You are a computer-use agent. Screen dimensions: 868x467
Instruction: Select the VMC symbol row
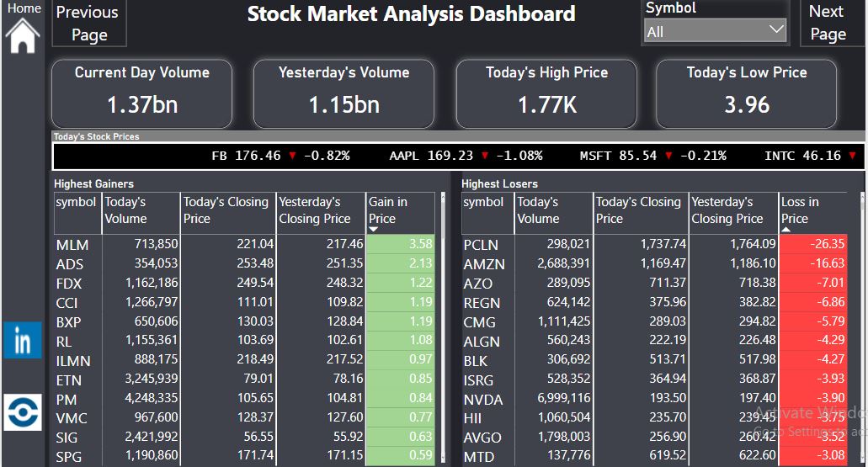coord(244,417)
